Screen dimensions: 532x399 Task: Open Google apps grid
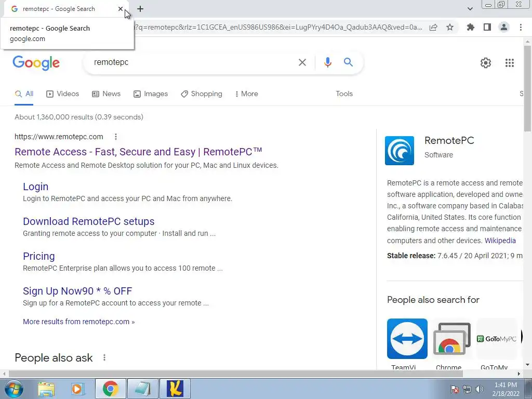click(x=509, y=63)
